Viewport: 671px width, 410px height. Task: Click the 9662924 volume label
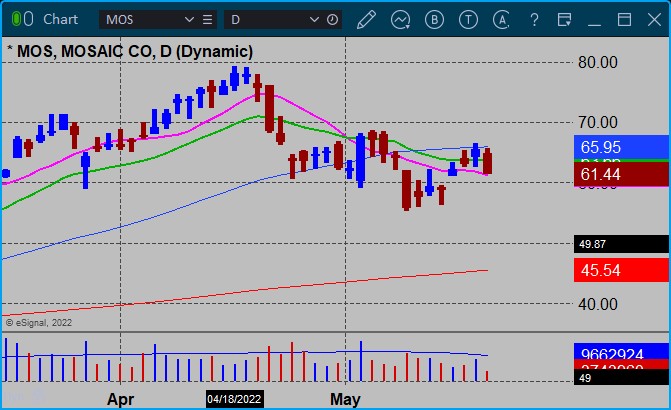(621, 353)
